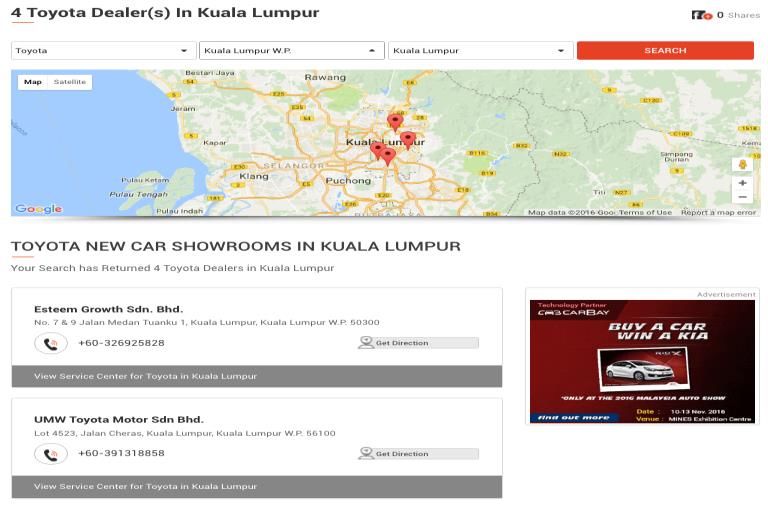This screenshot has height=506, width=768.
Task: Get Direction for UMW Toyota Motor
Action: tap(418, 454)
